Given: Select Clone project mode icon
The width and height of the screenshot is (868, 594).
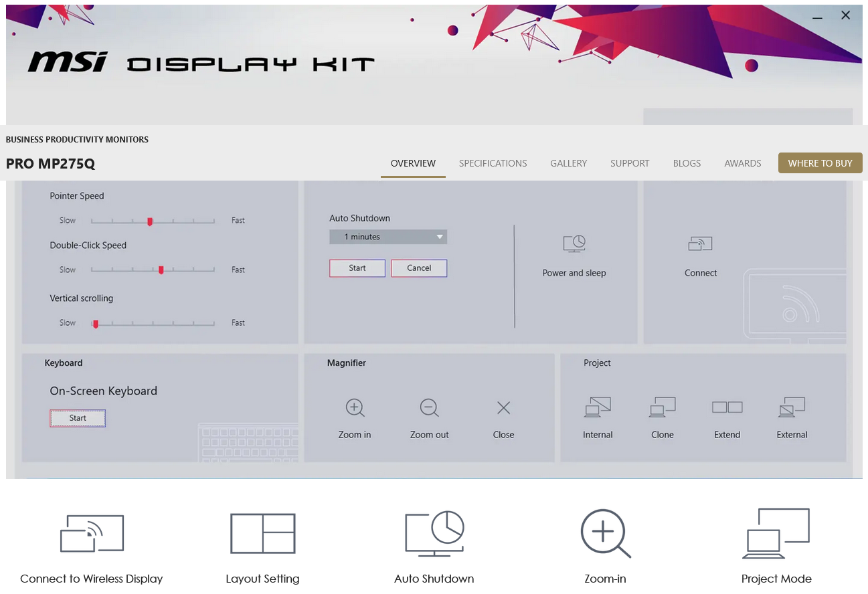Looking at the screenshot, I should [663, 407].
